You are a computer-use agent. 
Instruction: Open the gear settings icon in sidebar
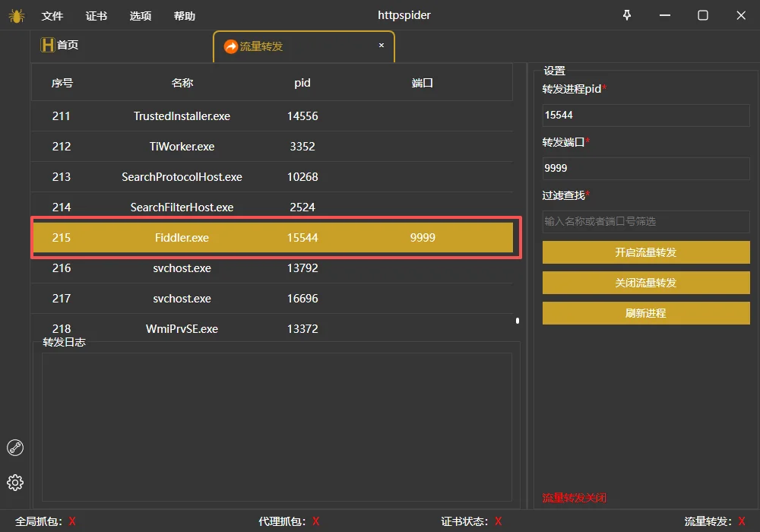pos(15,483)
